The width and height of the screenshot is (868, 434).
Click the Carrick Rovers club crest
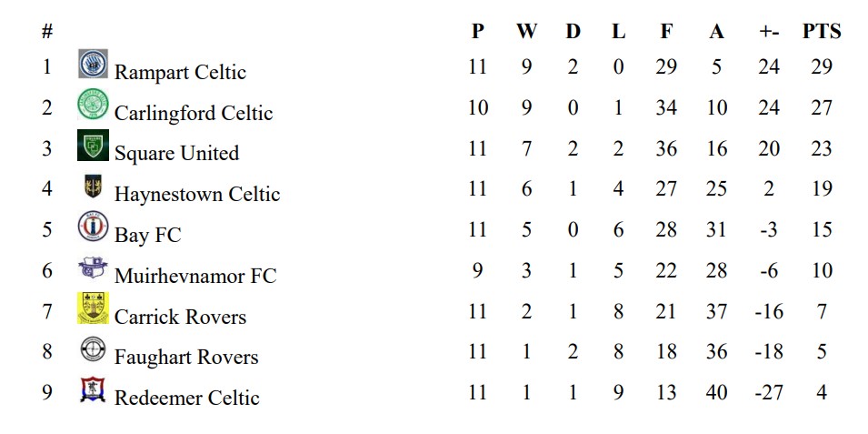(x=93, y=308)
